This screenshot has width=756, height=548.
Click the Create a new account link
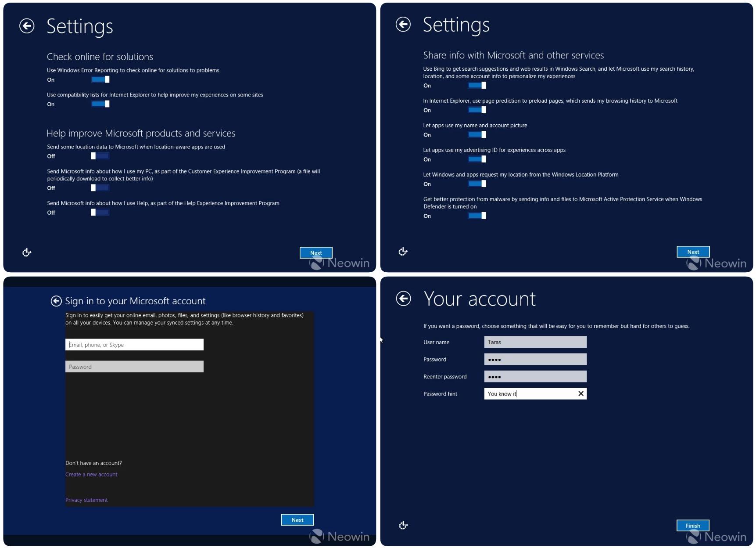tap(91, 474)
